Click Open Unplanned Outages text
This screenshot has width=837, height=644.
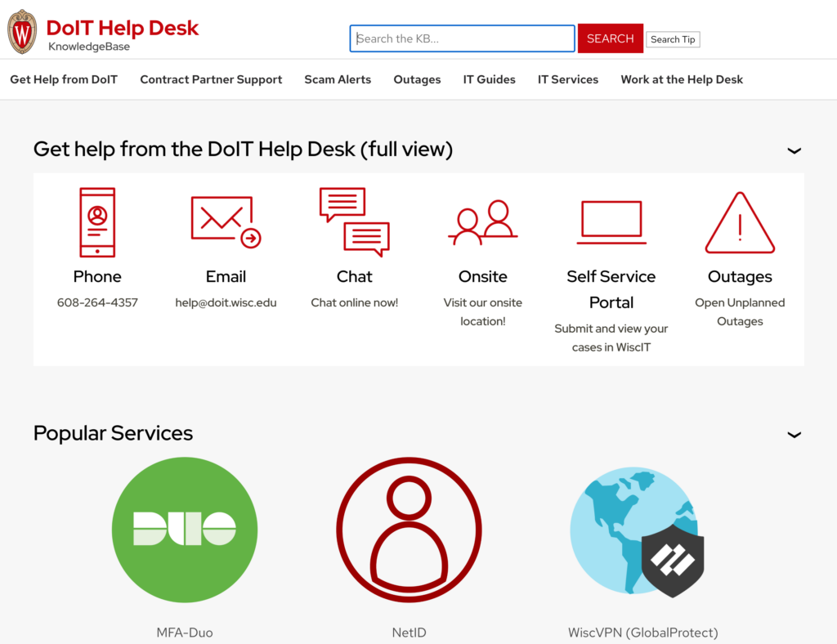coord(740,311)
